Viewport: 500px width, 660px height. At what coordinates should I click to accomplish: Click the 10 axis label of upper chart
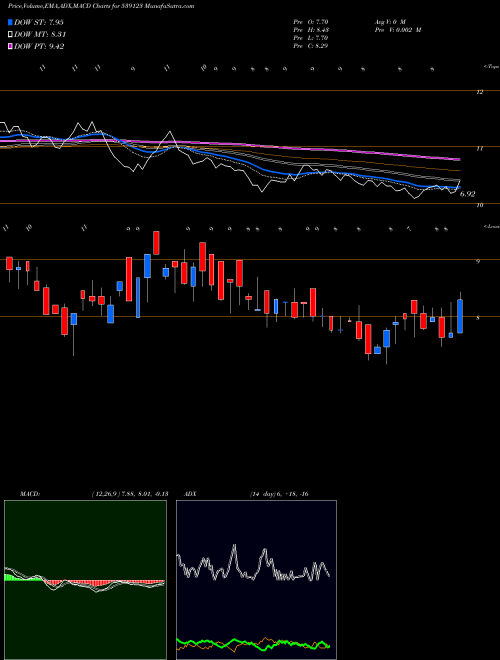click(x=479, y=205)
